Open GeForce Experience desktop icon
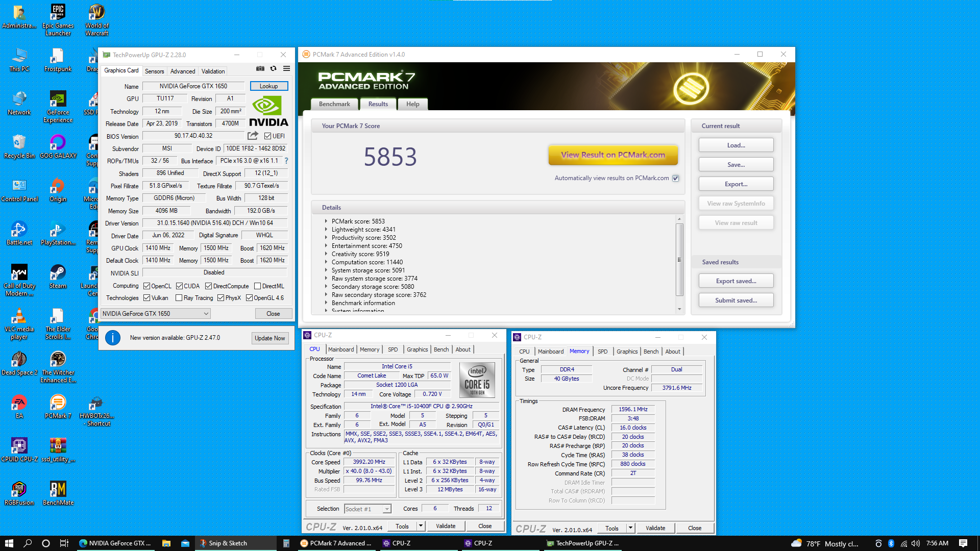Viewport: 980px width, 551px height. (x=58, y=107)
